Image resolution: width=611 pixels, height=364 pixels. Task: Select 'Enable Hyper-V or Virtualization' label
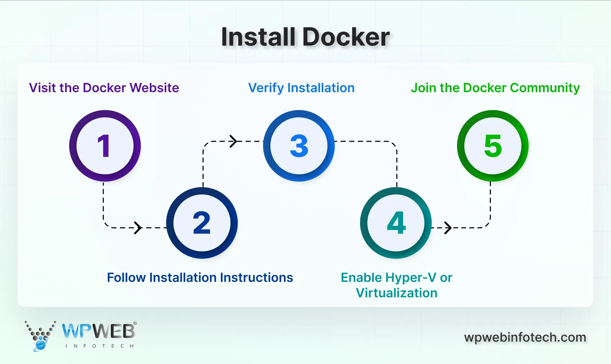(x=396, y=285)
